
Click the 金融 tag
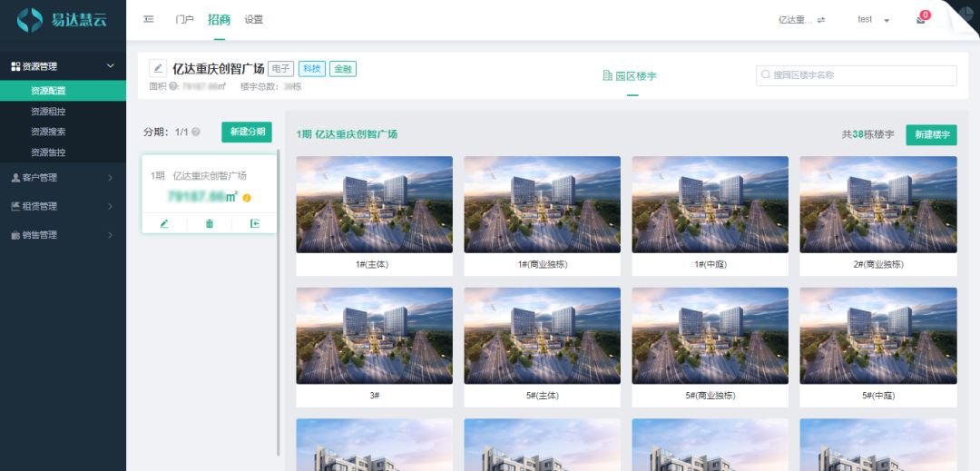pos(342,69)
